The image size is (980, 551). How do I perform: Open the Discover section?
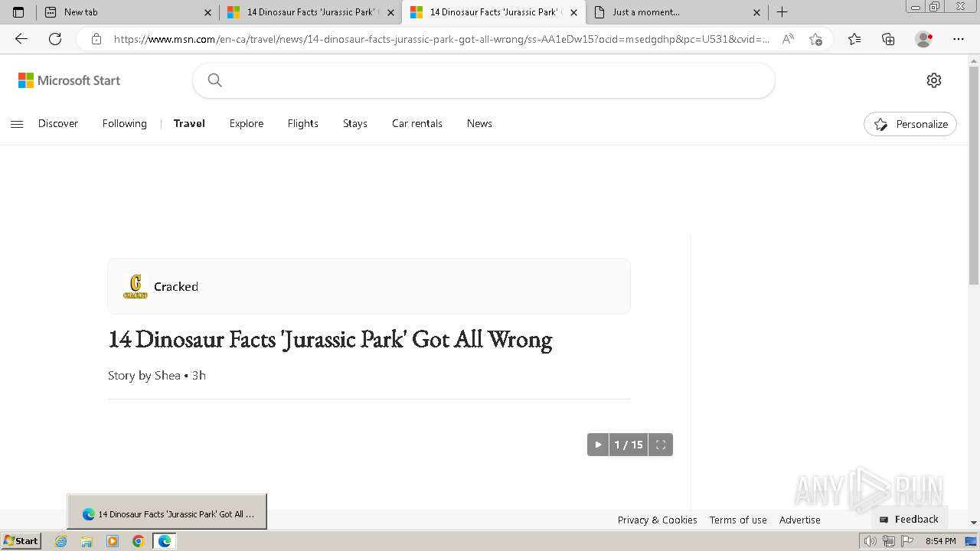click(x=58, y=123)
